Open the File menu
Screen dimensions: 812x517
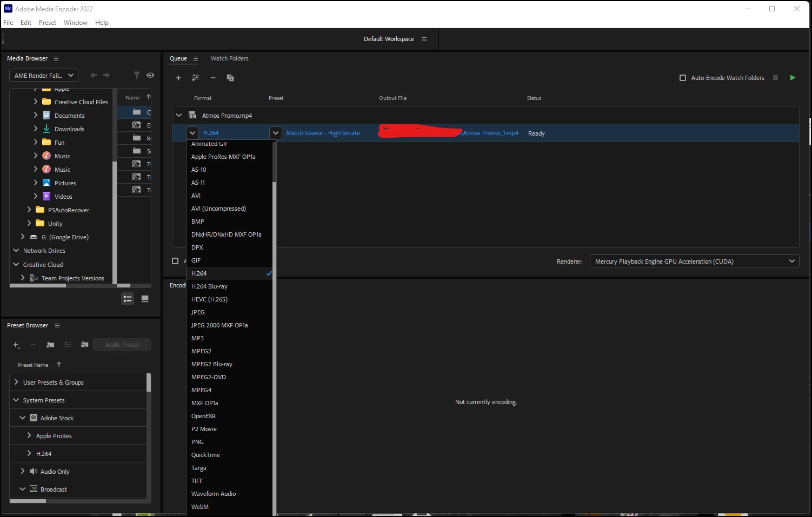point(8,22)
